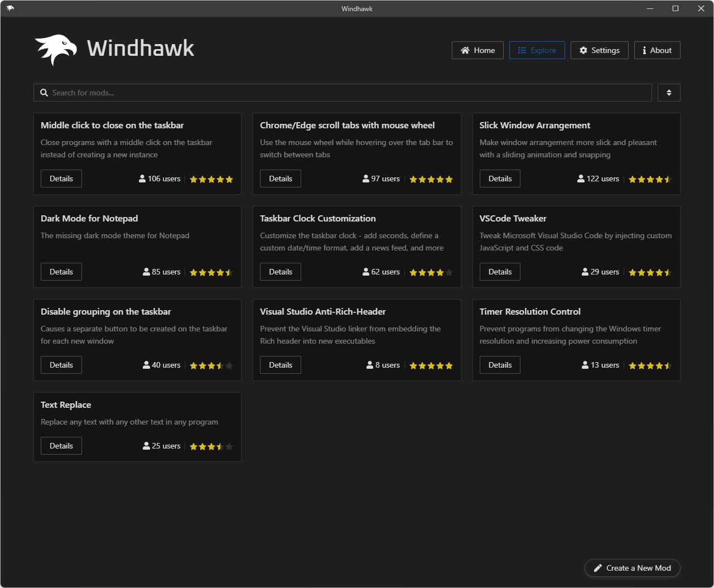Click the star rating of Slick Window Arrangement
The height and width of the screenshot is (588, 714).
click(x=650, y=179)
